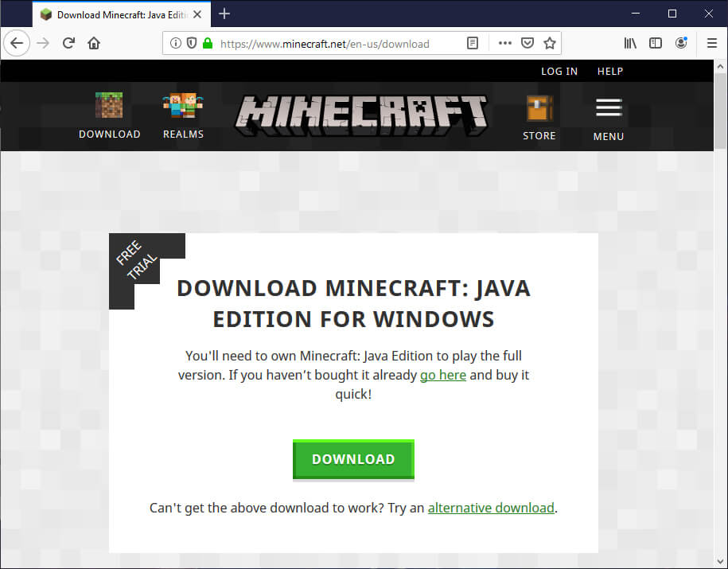
Task: Open the HELP link
Action: point(610,71)
